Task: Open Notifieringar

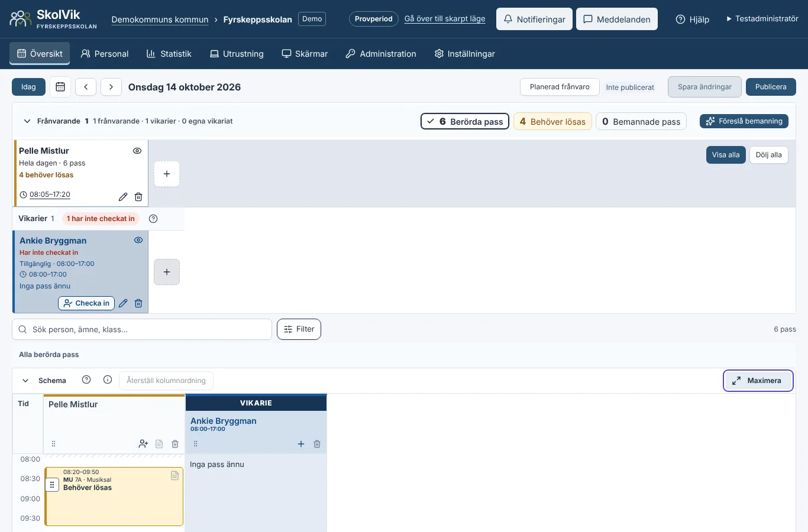Action: [534, 19]
